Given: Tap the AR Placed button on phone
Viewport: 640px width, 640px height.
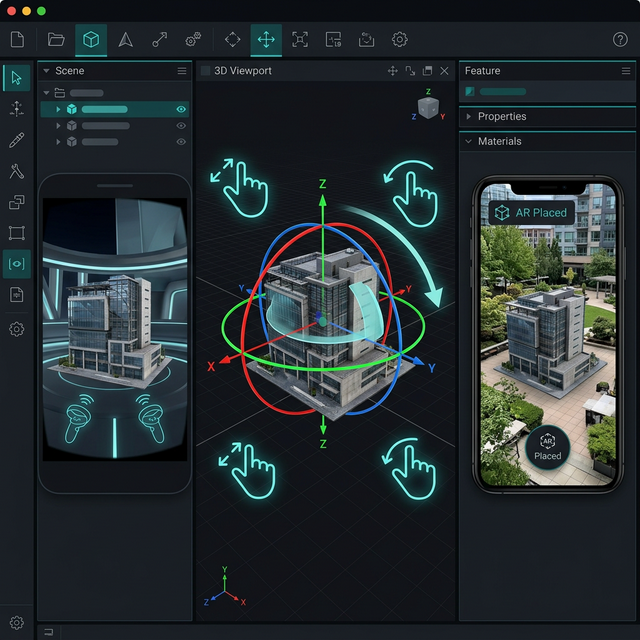Looking at the screenshot, I should point(530,213).
